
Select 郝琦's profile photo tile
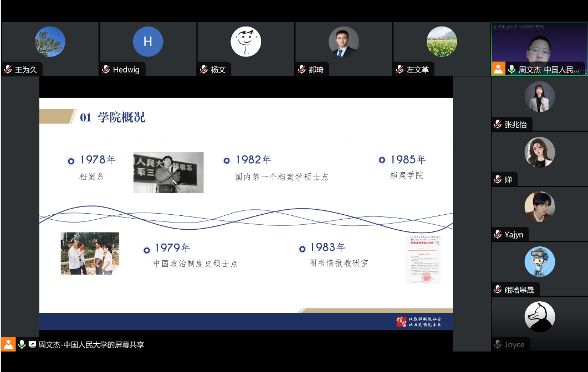343,42
